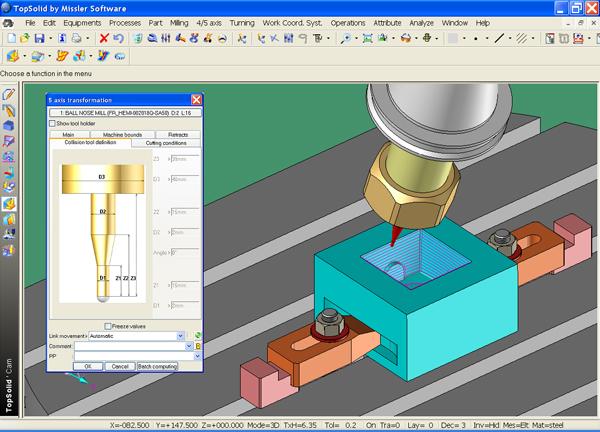The height and width of the screenshot is (432, 600).
Task: Select the orange rendering glasses icon
Action: pyautogui.click(x=406, y=38)
